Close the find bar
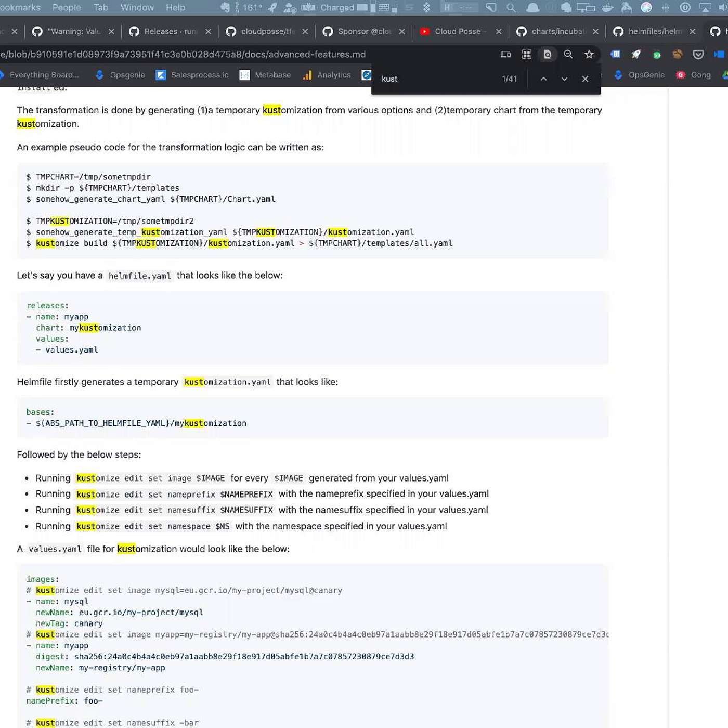 (585, 79)
